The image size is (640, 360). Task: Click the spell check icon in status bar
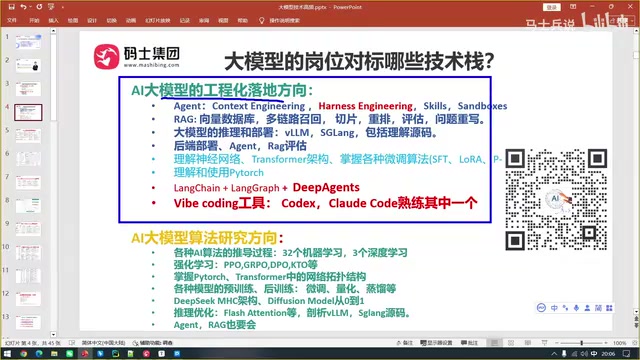[x=72, y=343]
